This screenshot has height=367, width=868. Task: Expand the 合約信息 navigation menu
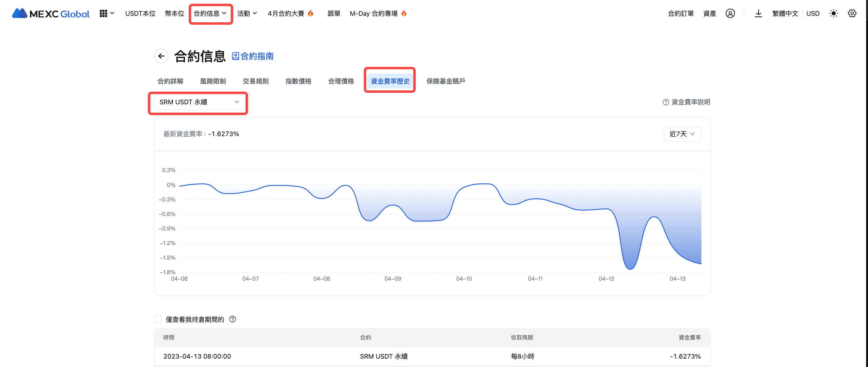click(x=210, y=14)
